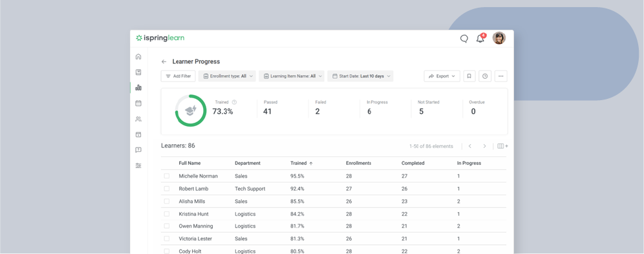Click the 84.2% trained value

tap(297, 214)
